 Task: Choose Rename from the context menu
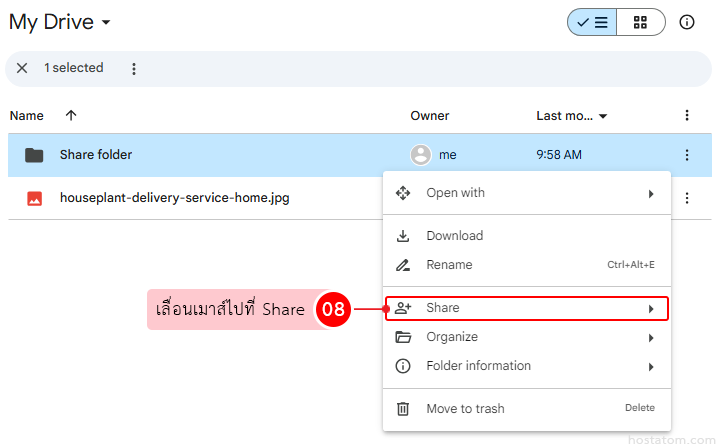[449, 265]
